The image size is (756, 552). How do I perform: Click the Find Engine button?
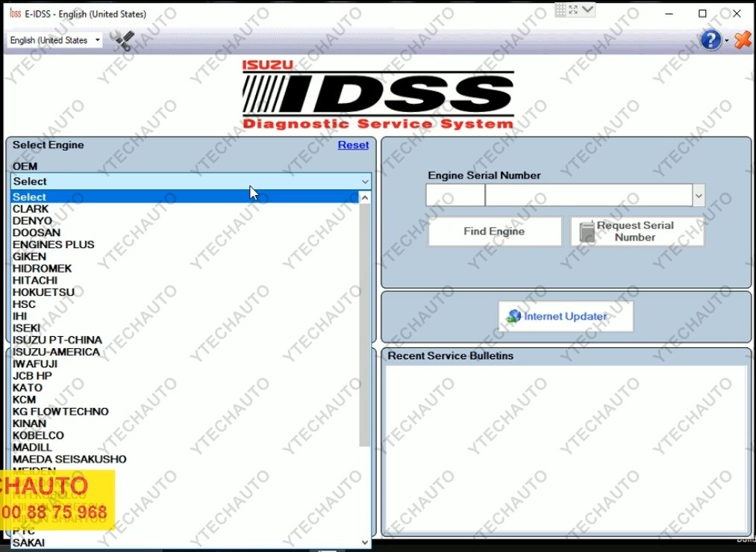tap(494, 232)
